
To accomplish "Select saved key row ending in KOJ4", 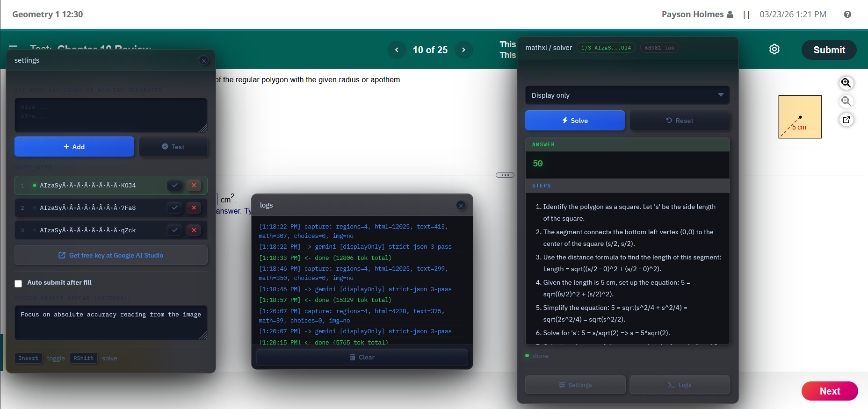I will pos(111,185).
